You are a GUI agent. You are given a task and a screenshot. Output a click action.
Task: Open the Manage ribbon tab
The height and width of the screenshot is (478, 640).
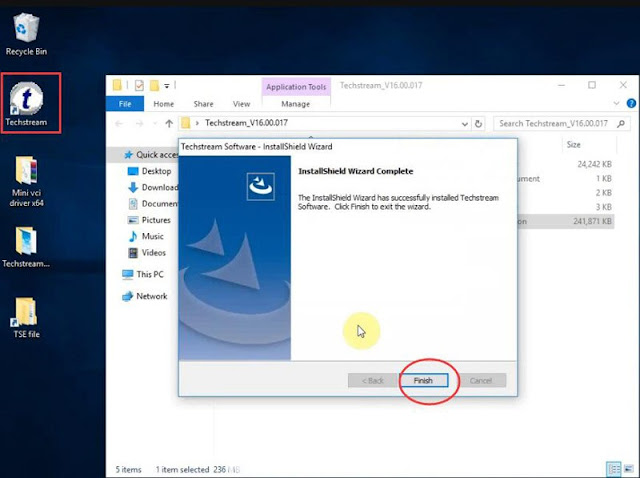296,104
